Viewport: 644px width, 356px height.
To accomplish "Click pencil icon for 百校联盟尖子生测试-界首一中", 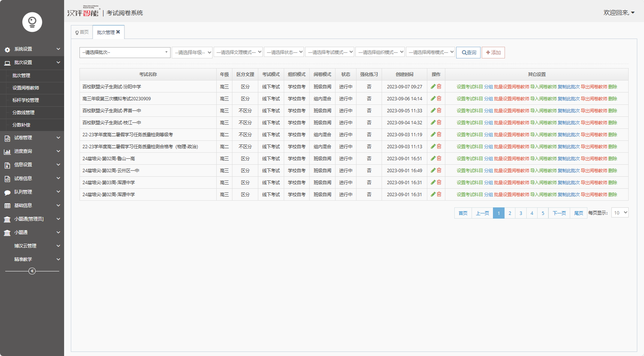I will (x=433, y=110).
